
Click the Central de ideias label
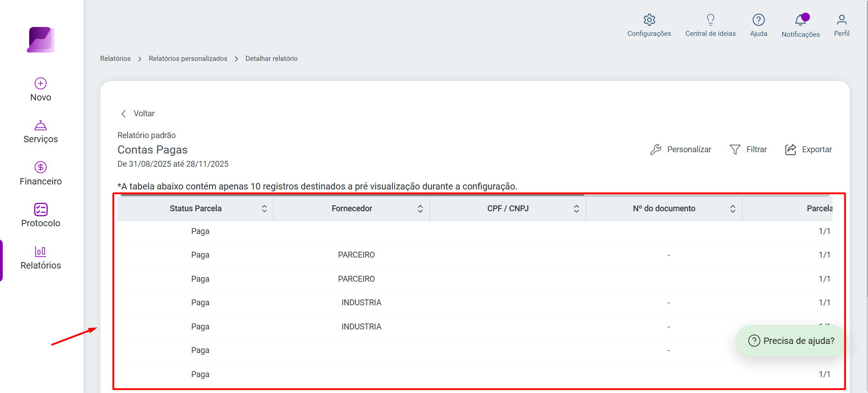coord(710,34)
